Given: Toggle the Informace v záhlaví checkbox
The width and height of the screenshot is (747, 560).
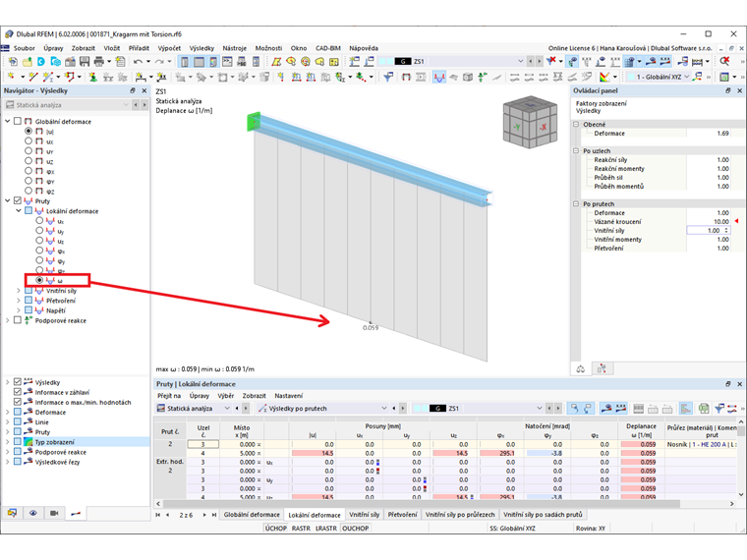Looking at the screenshot, I should tap(18, 392).
